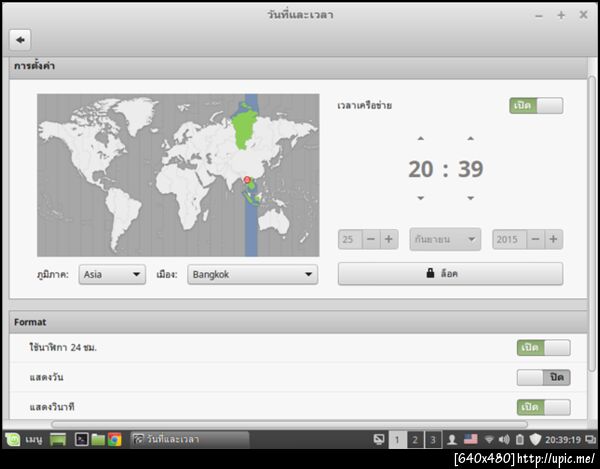Image resolution: width=600 pixels, height=469 pixels.
Task: Open the month dropdown showing กันยายน
Action: [445, 239]
